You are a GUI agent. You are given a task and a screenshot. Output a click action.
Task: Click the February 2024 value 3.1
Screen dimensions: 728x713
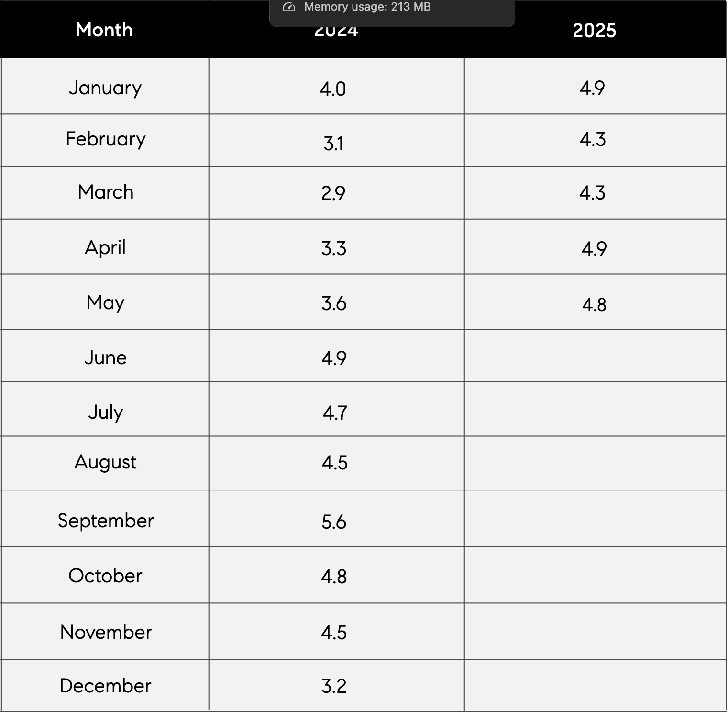pos(333,143)
